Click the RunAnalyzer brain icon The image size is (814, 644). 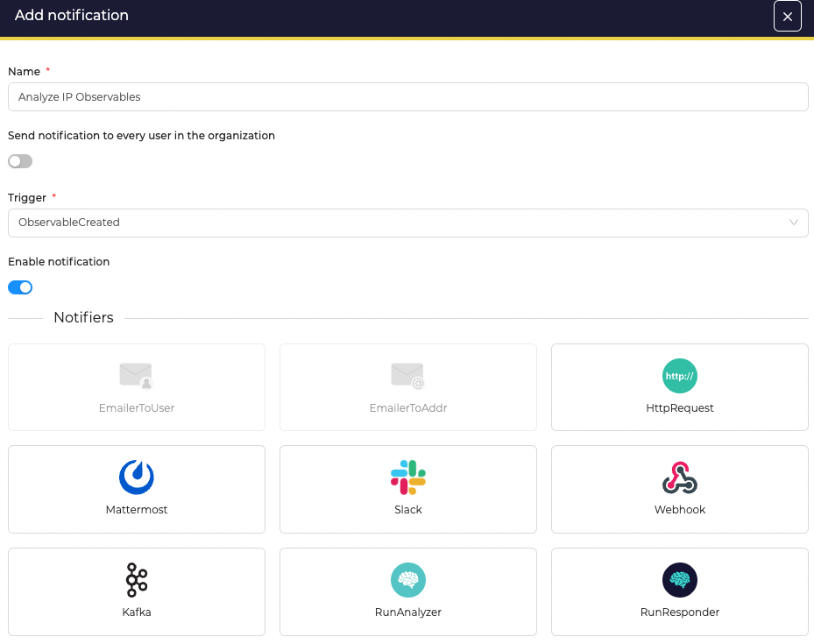point(408,580)
